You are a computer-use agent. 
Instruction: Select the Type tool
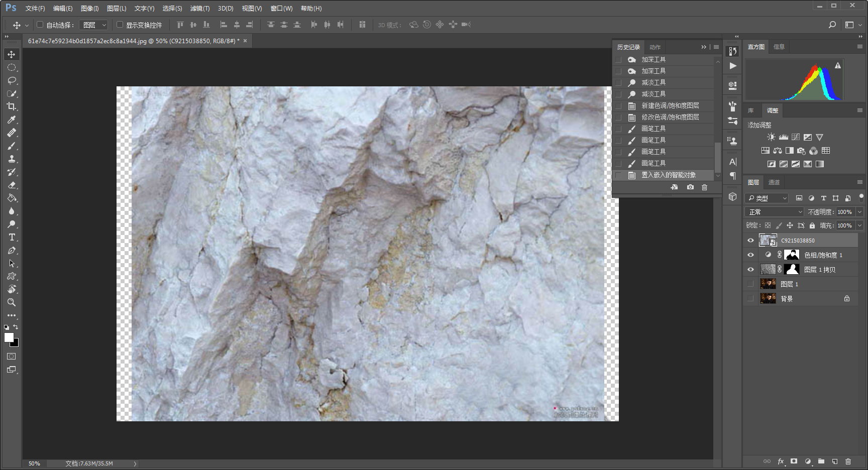click(12, 237)
